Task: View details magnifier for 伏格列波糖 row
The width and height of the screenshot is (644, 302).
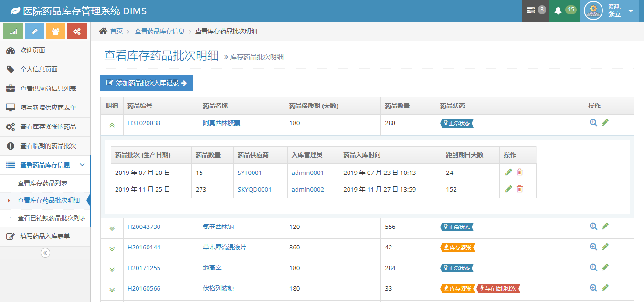Action: 593,288
